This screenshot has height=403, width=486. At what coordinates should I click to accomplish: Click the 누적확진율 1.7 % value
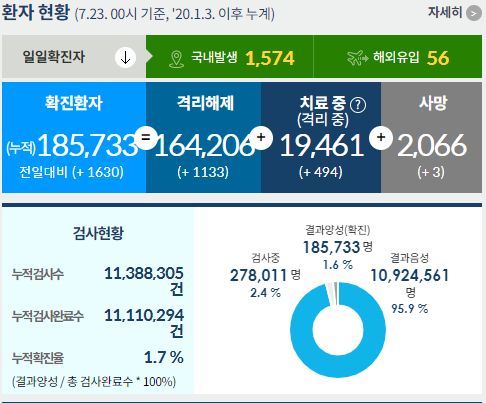coord(164,357)
